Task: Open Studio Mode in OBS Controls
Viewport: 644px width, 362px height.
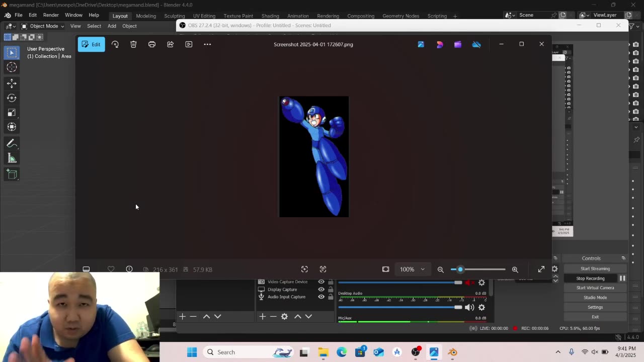Action: pyautogui.click(x=595, y=297)
